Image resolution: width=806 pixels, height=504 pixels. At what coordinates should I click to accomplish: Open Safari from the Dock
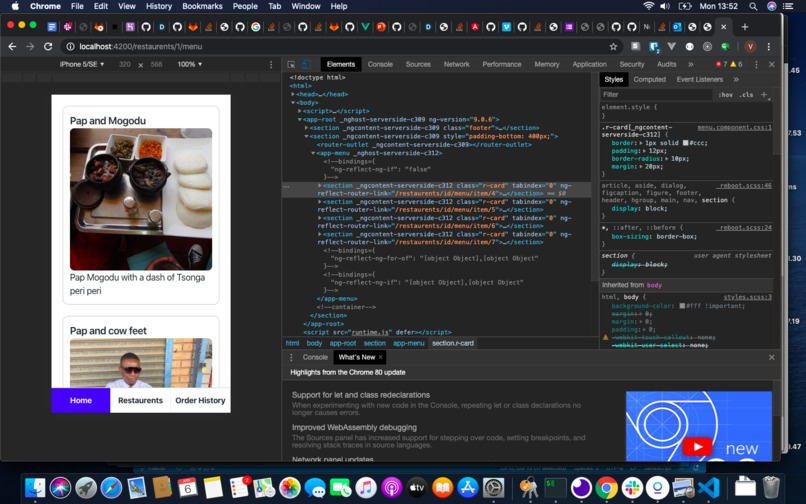pyautogui.click(x=111, y=488)
